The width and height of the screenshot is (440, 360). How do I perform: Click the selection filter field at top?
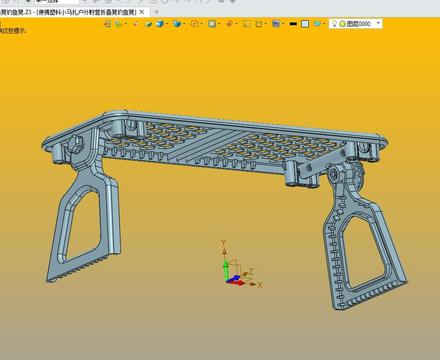[55, 2]
